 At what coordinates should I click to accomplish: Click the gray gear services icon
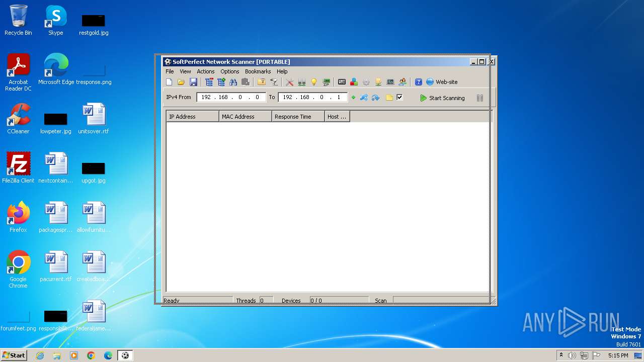pyautogui.click(x=366, y=82)
